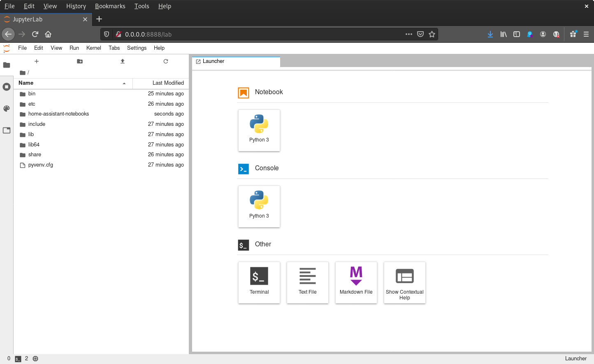
Task: Select the bin folder
Action: pos(101,94)
